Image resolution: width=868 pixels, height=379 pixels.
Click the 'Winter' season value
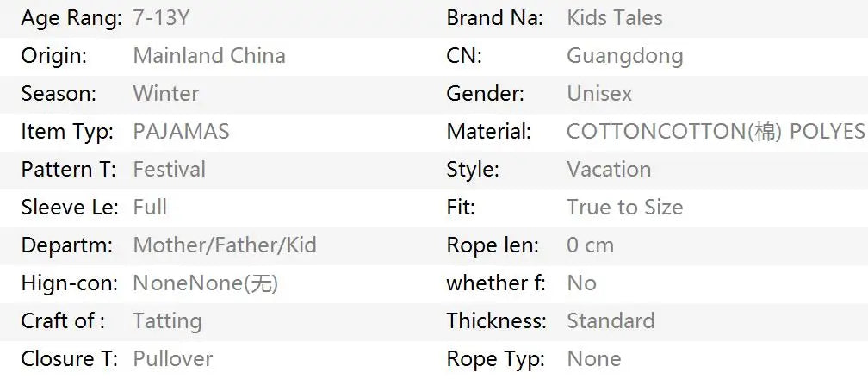point(165,94)
